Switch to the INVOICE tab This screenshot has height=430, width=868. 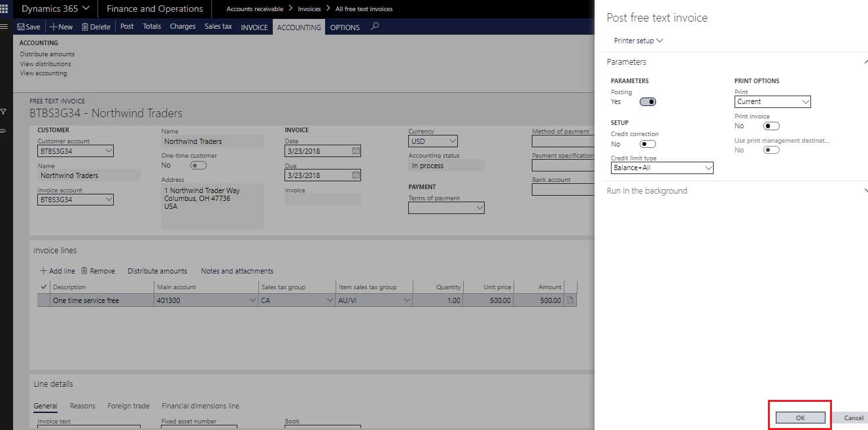(254, 27)
